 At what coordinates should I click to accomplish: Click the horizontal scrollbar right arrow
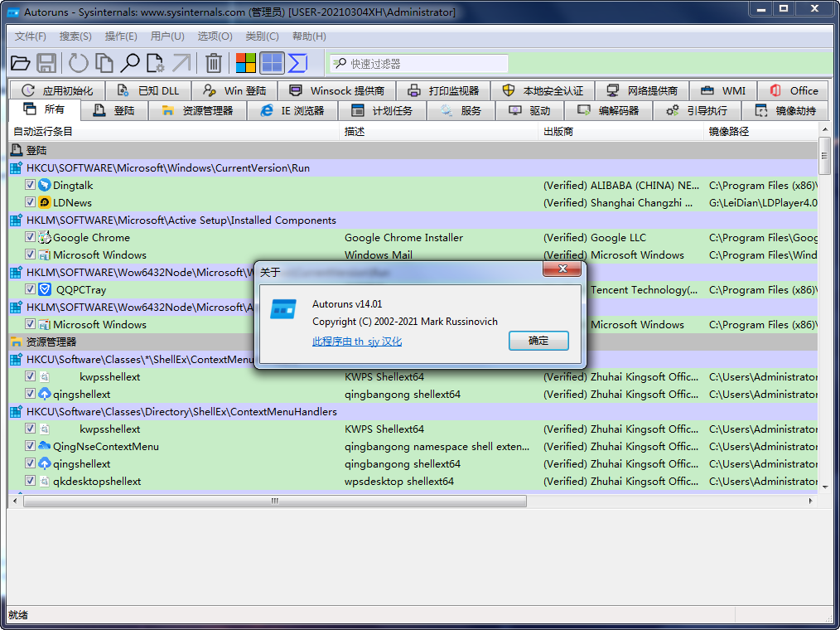click(810, 501)
